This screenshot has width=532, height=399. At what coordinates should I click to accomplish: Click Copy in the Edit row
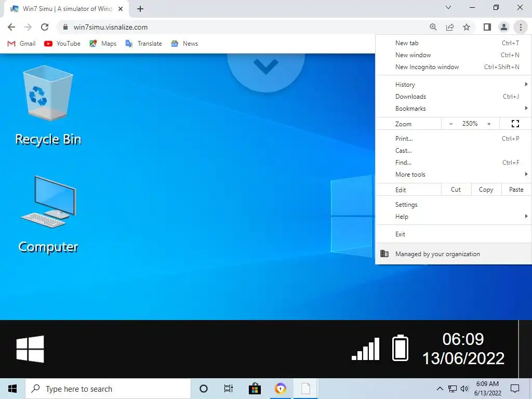tap(486, 190)
